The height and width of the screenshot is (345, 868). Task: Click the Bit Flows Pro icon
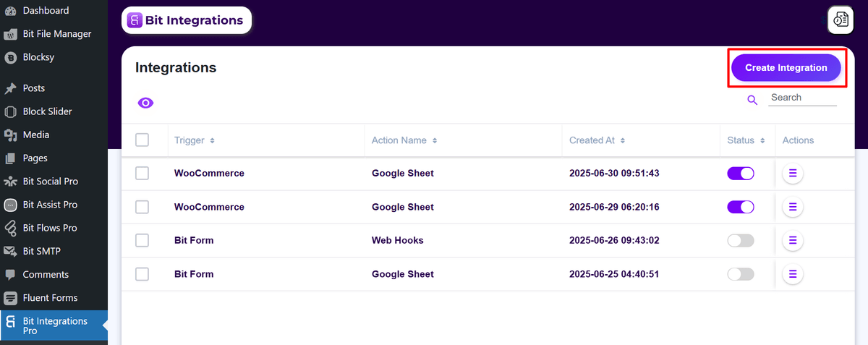pyautogui.click(x=10, y=228)
